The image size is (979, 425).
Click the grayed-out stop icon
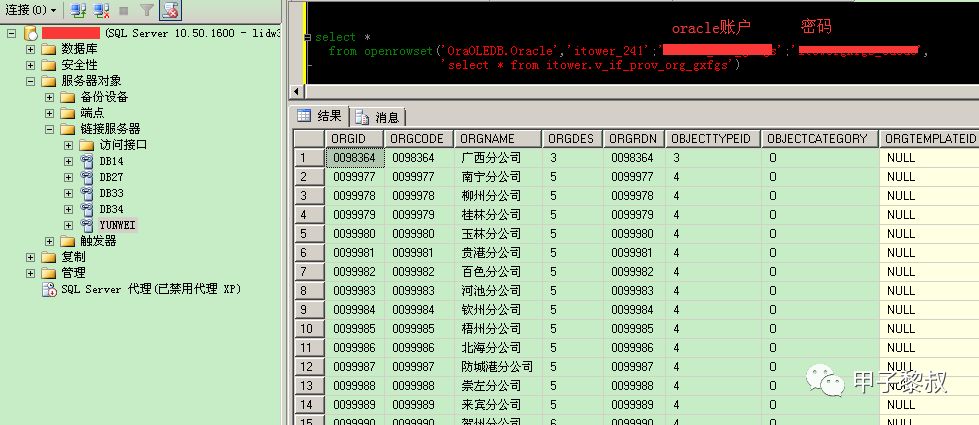click(x=124, y=11)
